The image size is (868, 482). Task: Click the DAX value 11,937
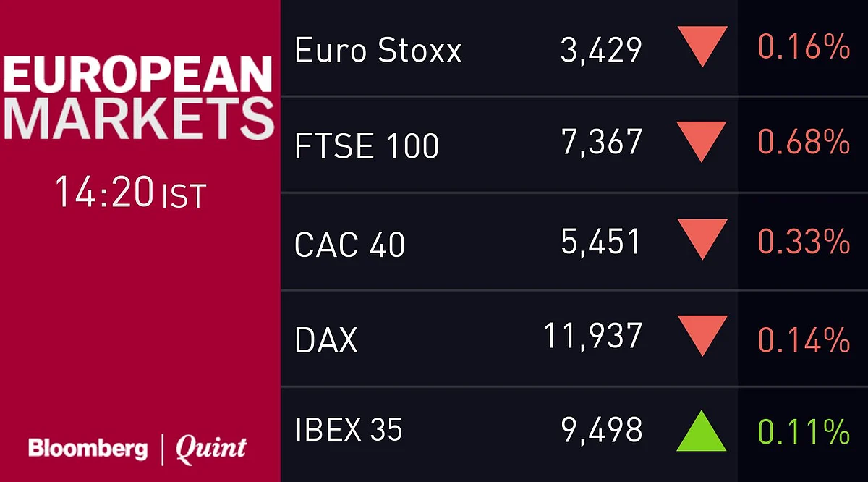click(x=593, y=337)
